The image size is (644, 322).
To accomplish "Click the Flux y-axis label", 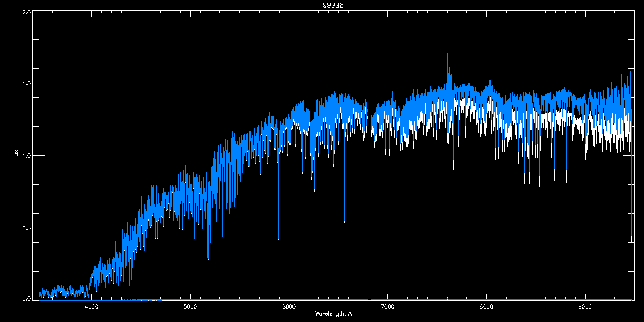I will [16, 156].
